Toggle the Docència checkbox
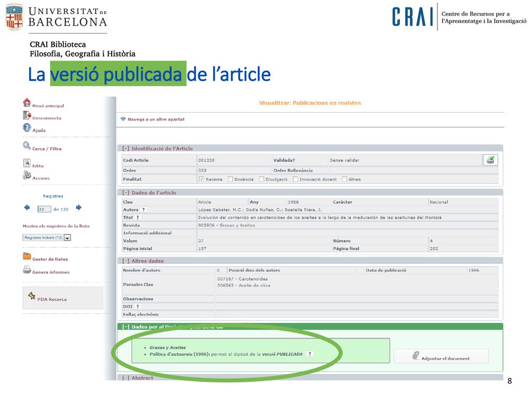 click(x=230, y=179)
